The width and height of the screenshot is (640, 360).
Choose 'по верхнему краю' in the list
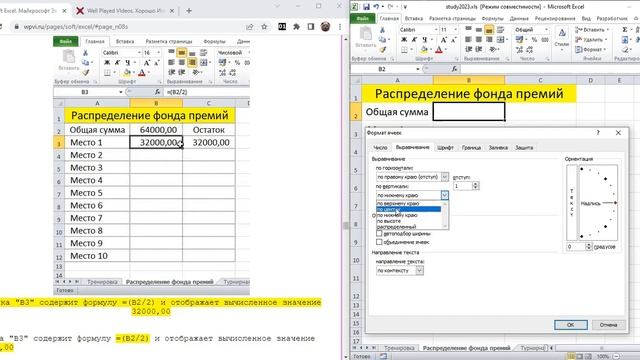[x=408, y=203]
